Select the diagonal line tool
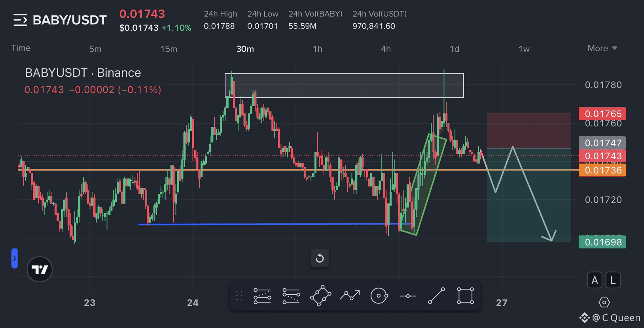Screen dimensions: 644x328 point(437,296)
